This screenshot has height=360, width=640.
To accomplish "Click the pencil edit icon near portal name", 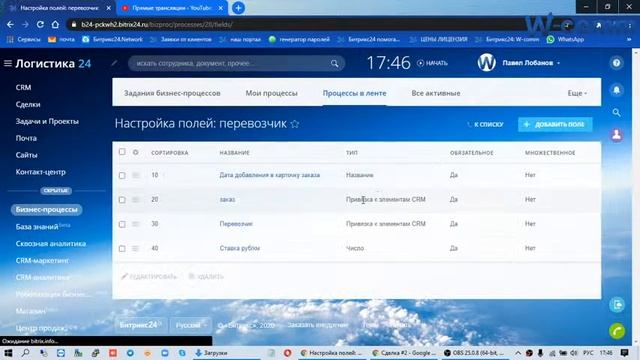I will point(114,63).
